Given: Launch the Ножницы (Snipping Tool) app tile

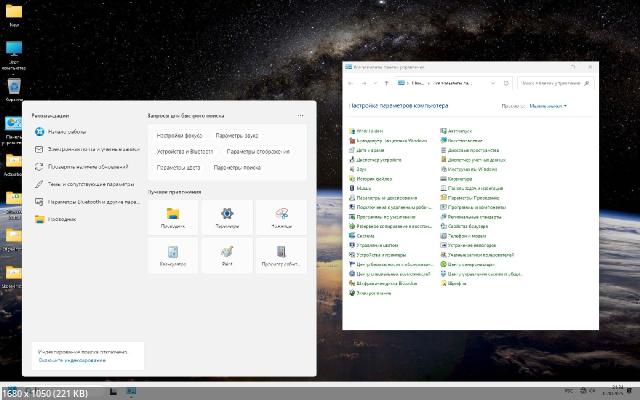Looking at the screenshot, I should (x=282, y=217).
